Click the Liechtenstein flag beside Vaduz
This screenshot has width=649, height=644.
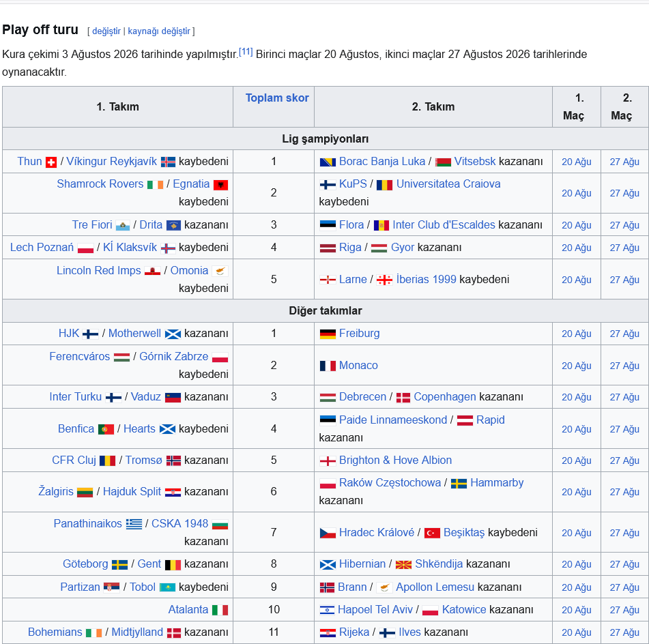[x=173, y=397]
